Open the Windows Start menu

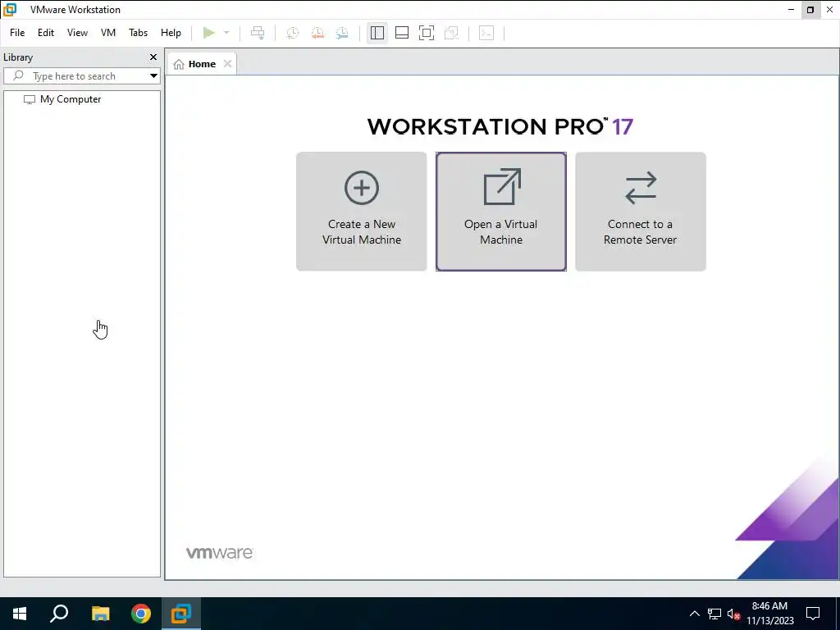(x=20, y=614)
